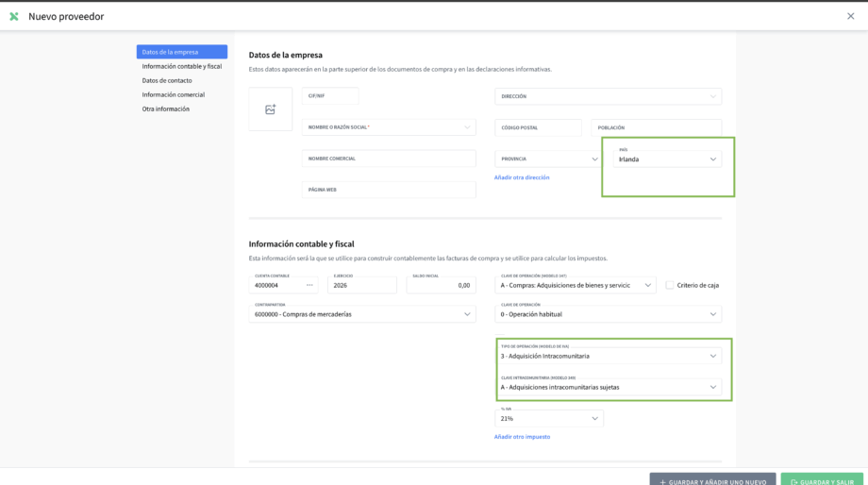Close the Nuevo proveedor dialog
The width and height of the screenshot is (868, 485).
(x=850, y=16)
